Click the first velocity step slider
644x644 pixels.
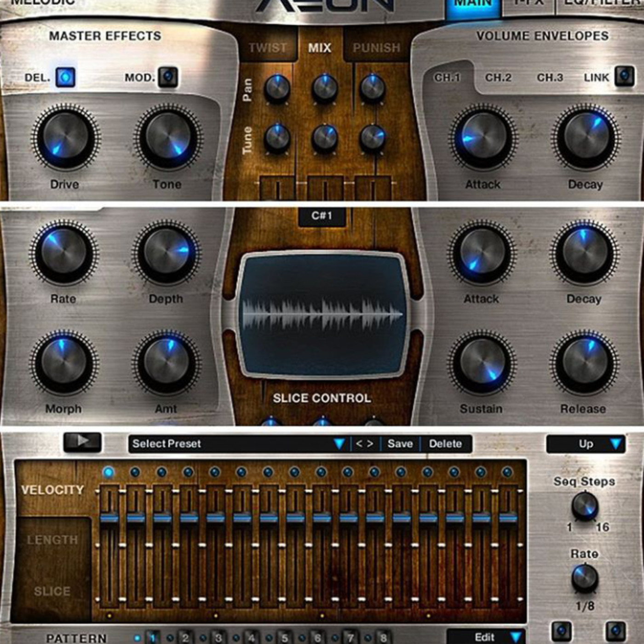click(x=109, y=518)
